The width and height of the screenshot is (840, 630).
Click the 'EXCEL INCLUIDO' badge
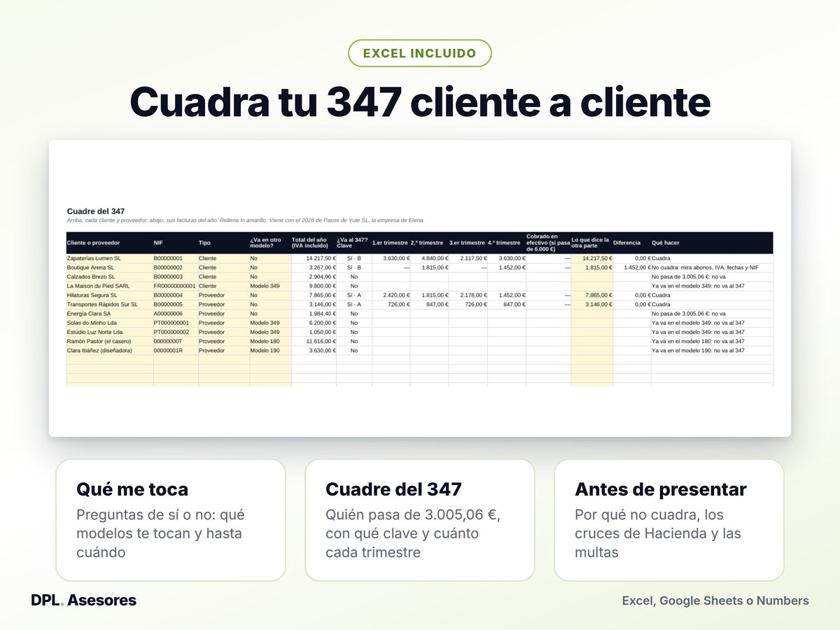(x=420, y=53)
